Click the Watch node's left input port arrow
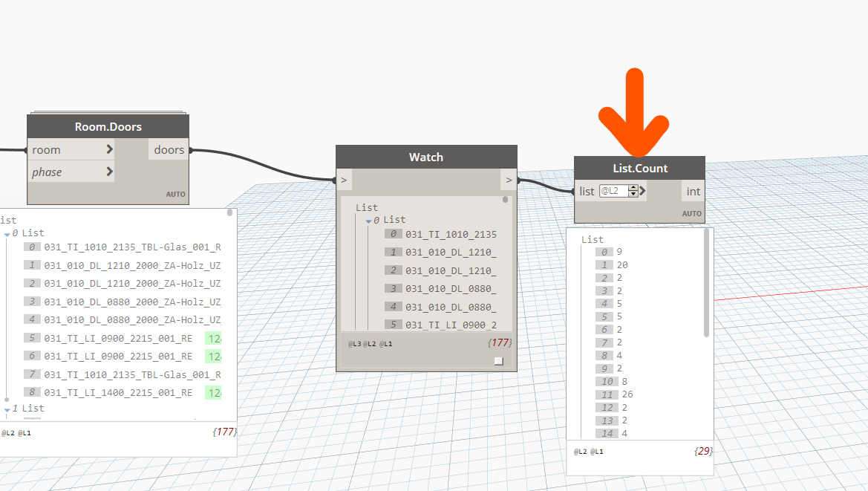This screenshot has width=868, height=491. pyautogui.click(x=343, y=180)
